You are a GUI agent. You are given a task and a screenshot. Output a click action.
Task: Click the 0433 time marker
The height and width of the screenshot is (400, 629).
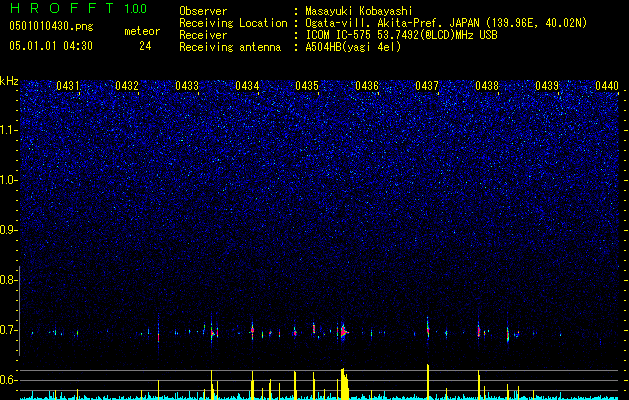coord(187,86)
